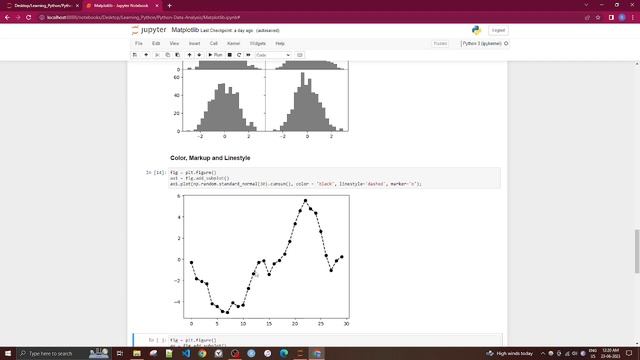Image resolution: width=640 pixels, height=360 pixels.
Task: Click the save and checkpoint icon
Action: (x=135, y=55)
